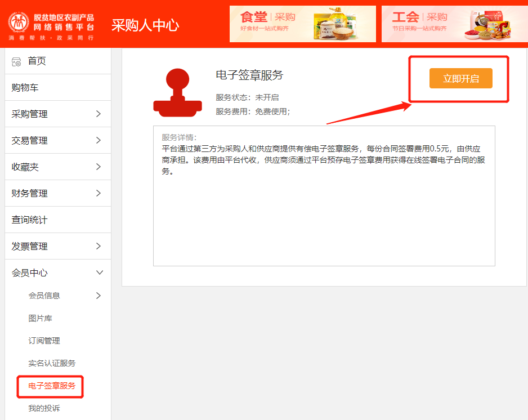Open 我的投诉 under 会员中心
The width and height of the screenshot is (528, 420).
tap(44, 408)
